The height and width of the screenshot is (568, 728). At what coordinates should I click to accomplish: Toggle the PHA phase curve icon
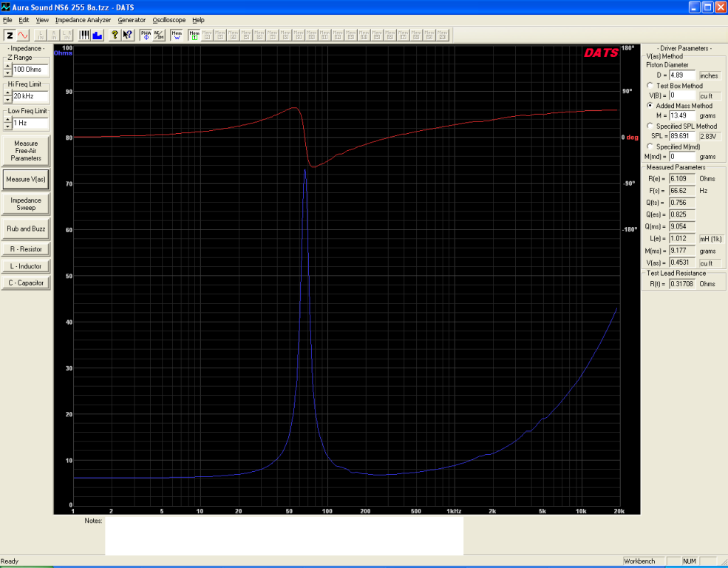pyautogui.click(x=146, y=35)
